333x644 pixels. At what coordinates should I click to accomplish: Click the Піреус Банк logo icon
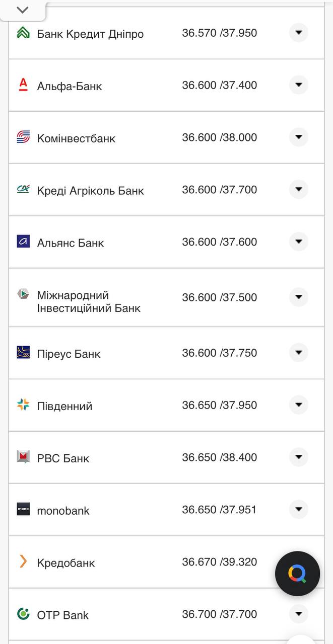pyautogui.click(x=24, y=353)
